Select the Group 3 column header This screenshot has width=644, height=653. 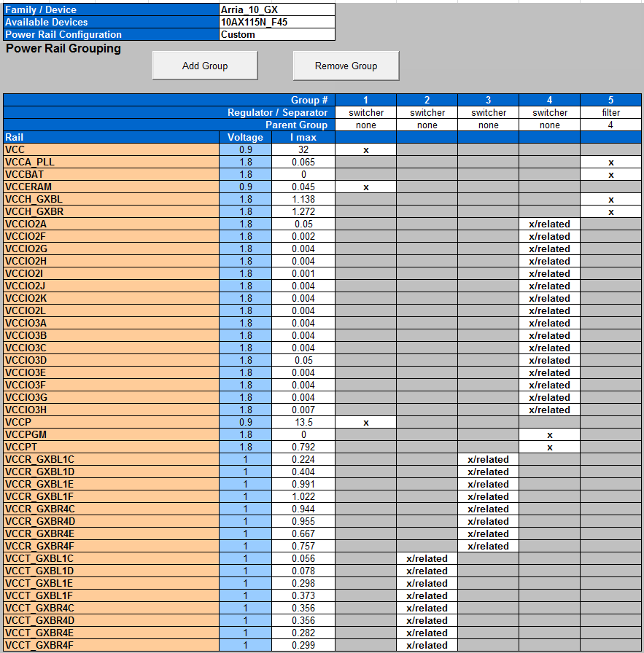coord(488,100)
